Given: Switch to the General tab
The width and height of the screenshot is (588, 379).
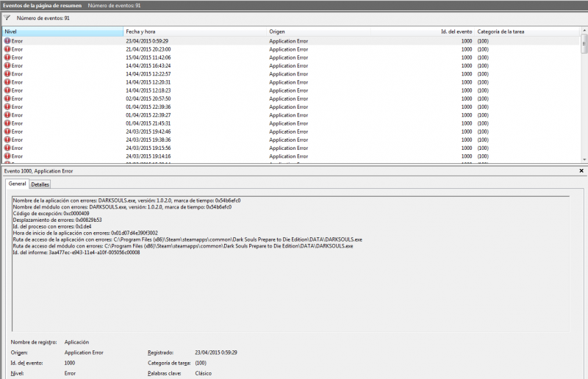Looking at the screenshot, I should click(x=17, y=184).
